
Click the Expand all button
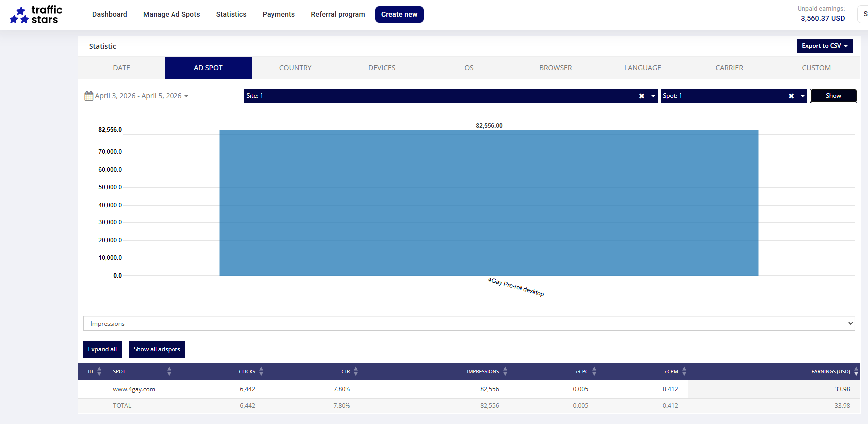102,349
